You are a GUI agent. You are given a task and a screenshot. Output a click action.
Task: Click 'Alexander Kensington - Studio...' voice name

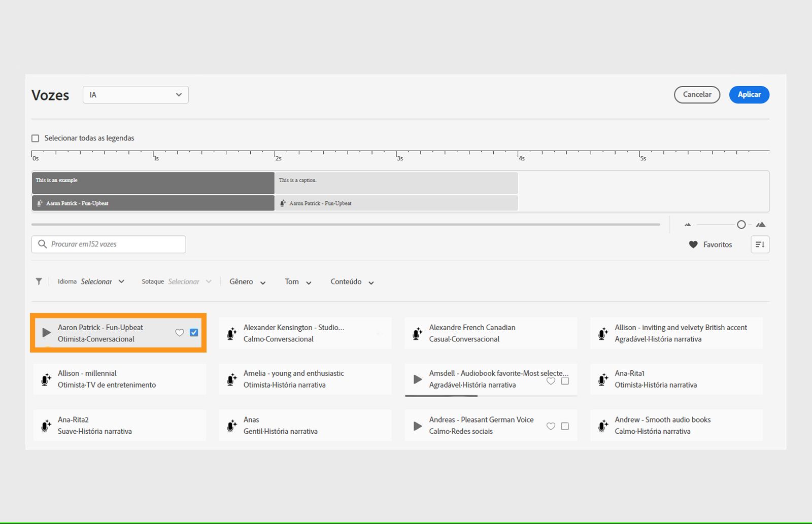294,328
